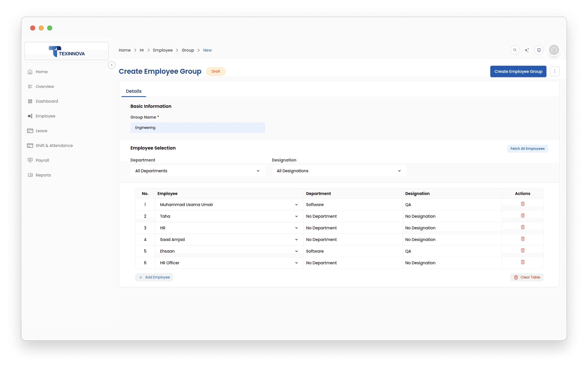The width and height of the screenshot is (588, 366).
Task: Click the Create Employee Group button
Action: click(x=518, y=71)
